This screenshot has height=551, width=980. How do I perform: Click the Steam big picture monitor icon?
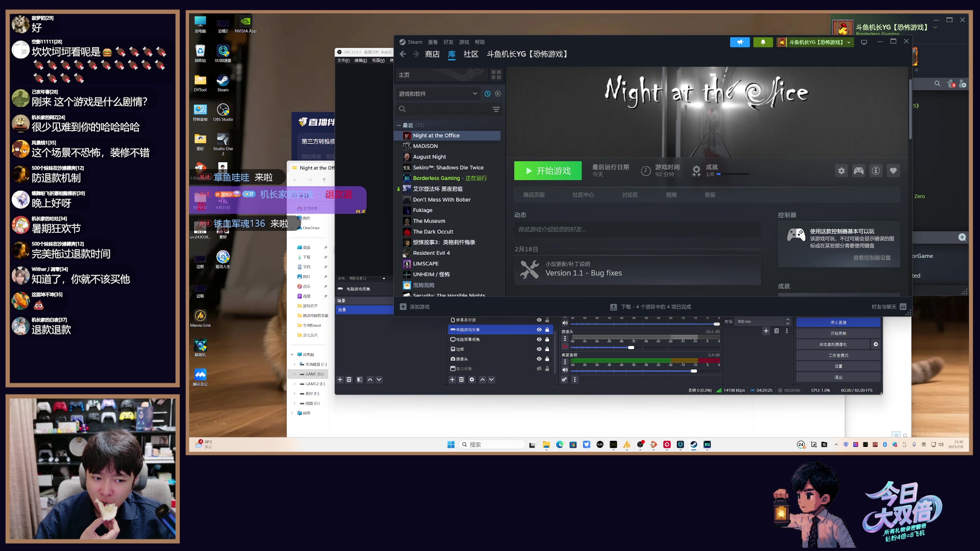click(x=864, y=42)
